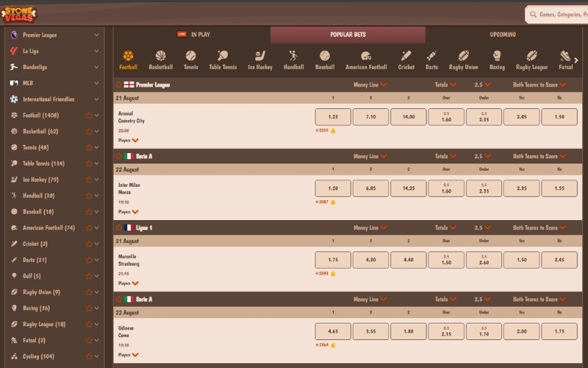The image size is (588, 368).
Task: Favorite Basketball (62) with its star
Action: tap(89, 132)
